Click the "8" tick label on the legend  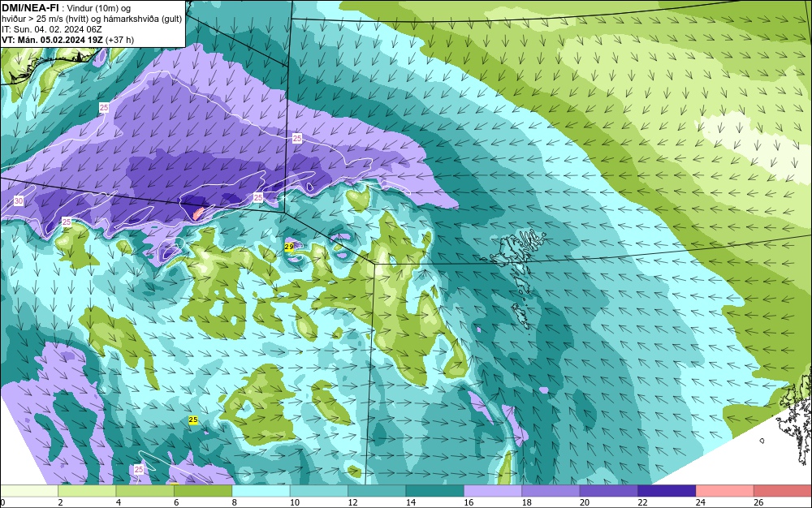pyautogui.click(x=235, y=502)
